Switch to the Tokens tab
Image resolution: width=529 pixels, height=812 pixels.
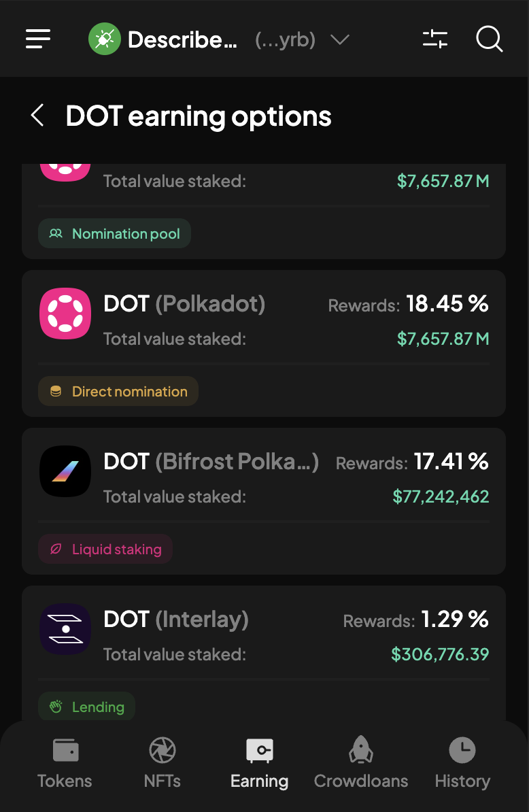coord(65,763)
